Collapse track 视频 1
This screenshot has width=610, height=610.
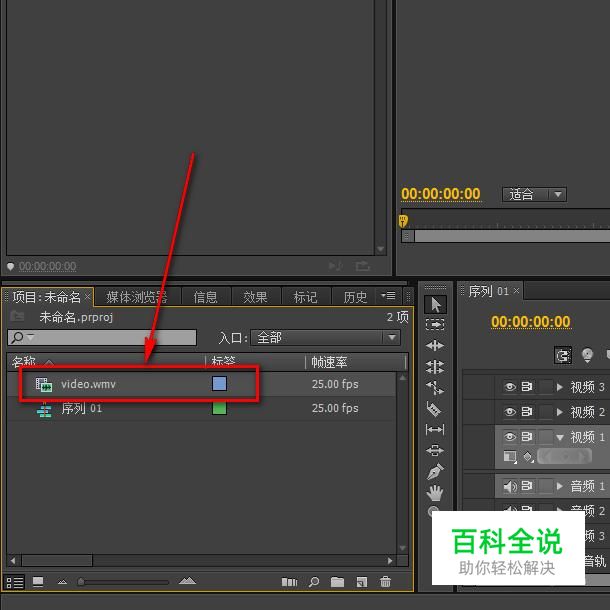coord(560,437)
